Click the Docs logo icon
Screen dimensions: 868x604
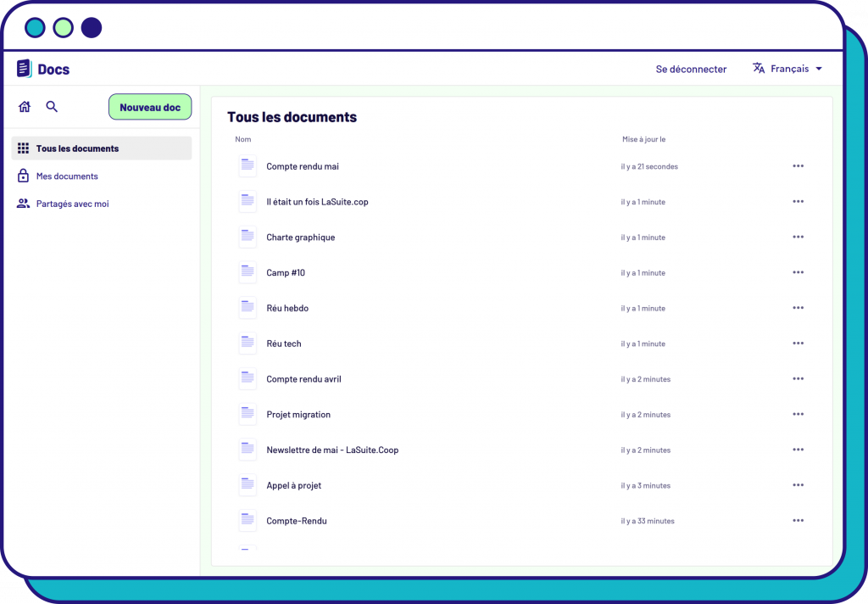25,69
